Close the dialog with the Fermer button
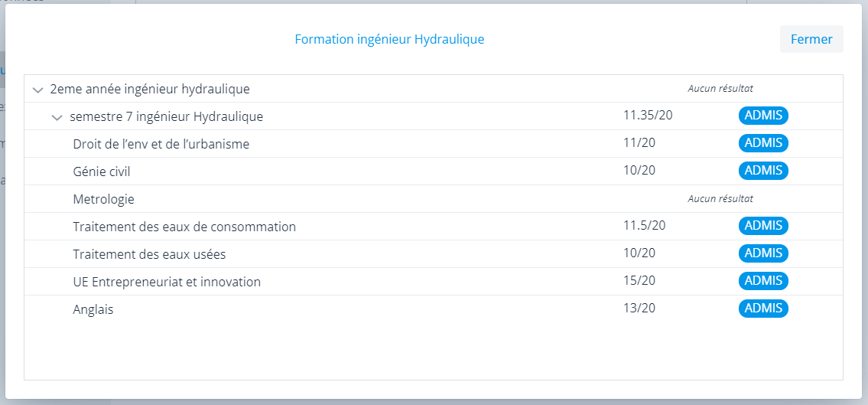The image size is (868, 405). [811, 39]
